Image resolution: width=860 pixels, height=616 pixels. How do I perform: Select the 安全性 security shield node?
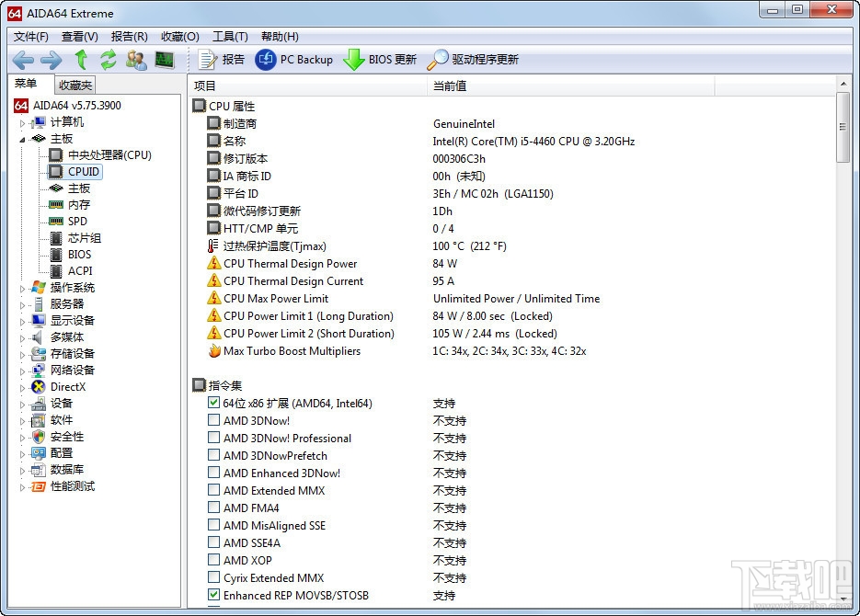point(58,436)
